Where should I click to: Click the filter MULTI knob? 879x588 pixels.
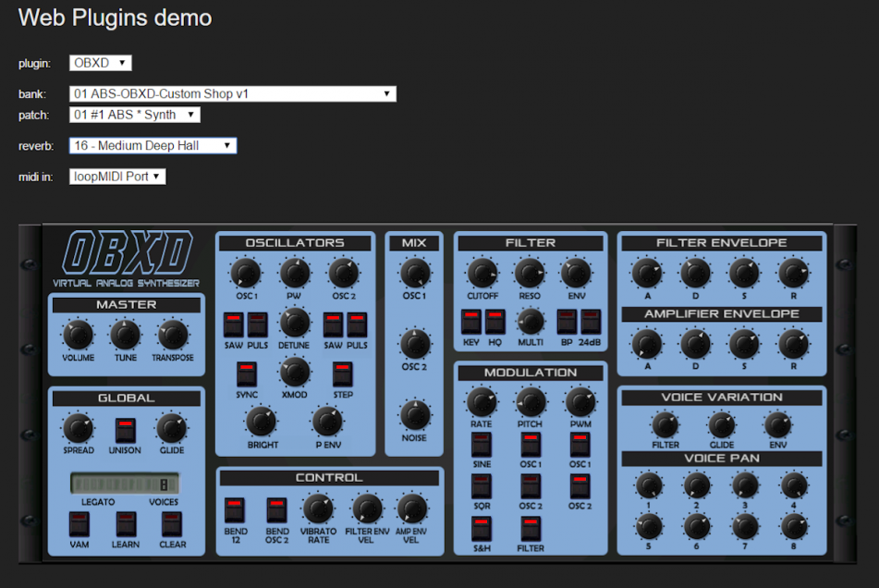(x=531, y=322)
